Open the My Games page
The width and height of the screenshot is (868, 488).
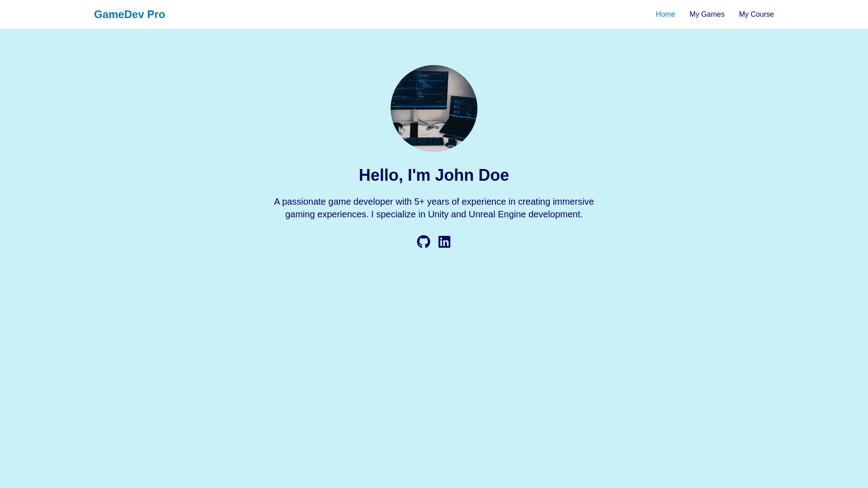tap(707, 14)
